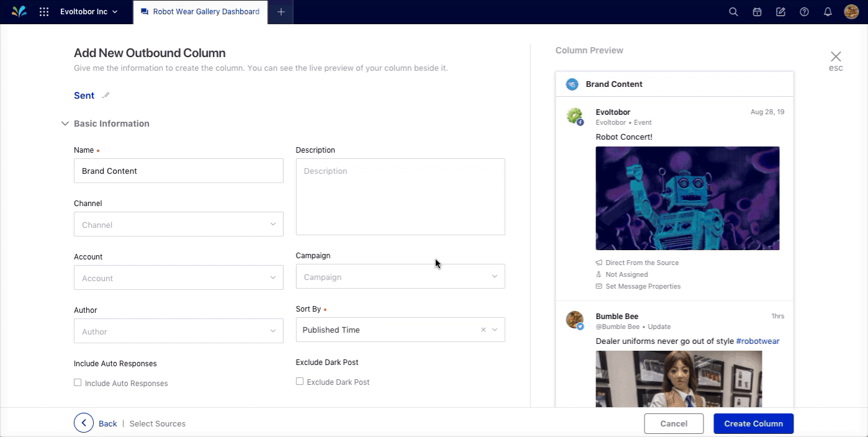Image resolution: width=868 pixels, height=437 pixels.
Task: Open the Campaign dropdown
Action: 400,276
